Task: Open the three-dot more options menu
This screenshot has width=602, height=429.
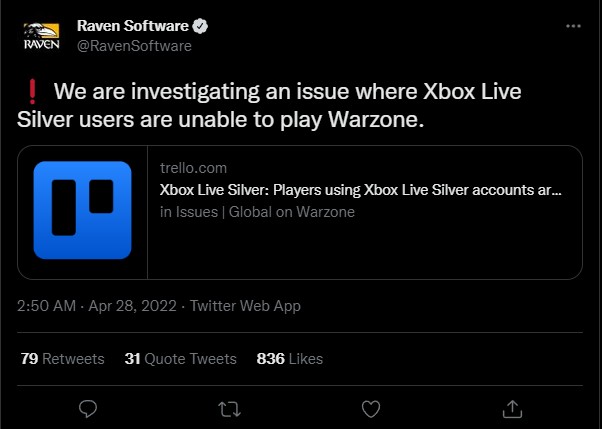Action: [x=572, y=25]
